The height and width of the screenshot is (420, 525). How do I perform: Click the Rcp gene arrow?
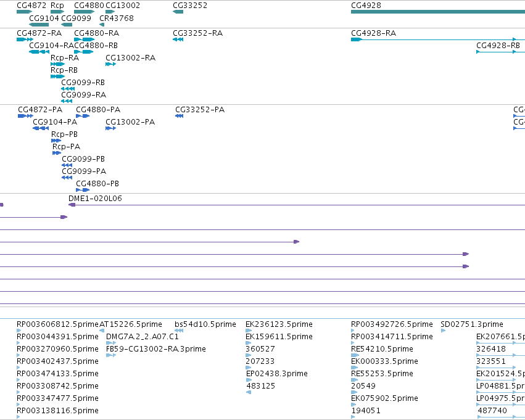tap(57, 12)
